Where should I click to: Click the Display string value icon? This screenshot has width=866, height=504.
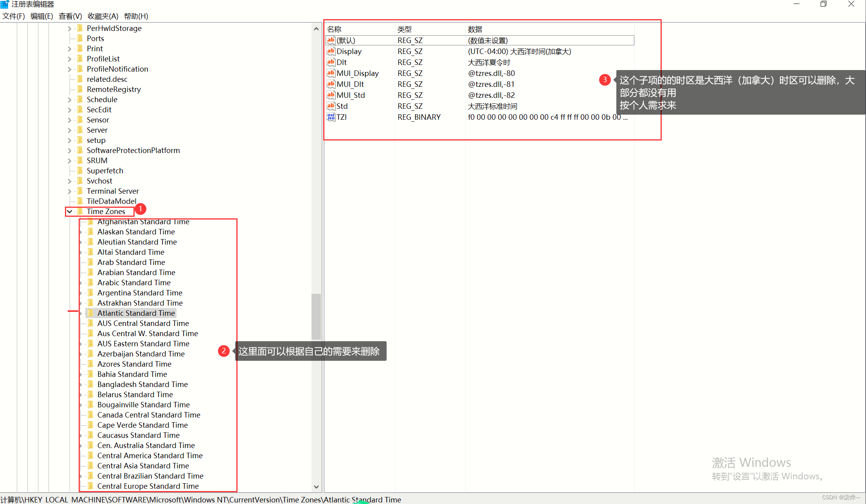pos(331,51)
